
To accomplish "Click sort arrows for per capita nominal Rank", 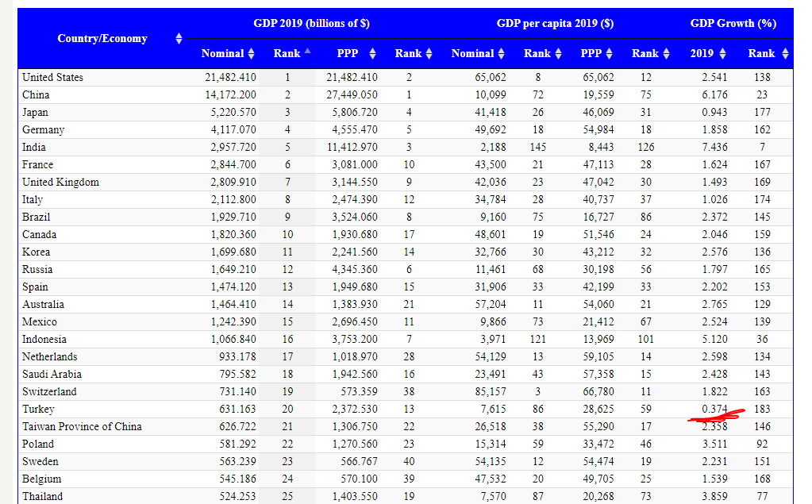I will [558, 54].
